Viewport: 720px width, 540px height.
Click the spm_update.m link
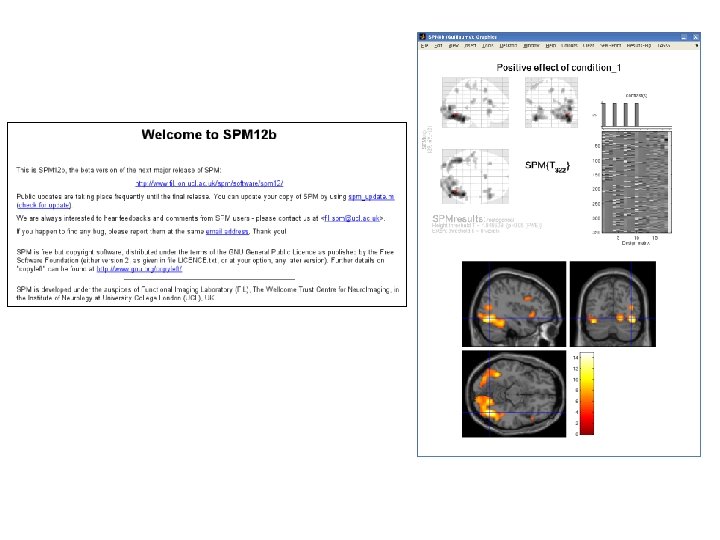[371, 197]
